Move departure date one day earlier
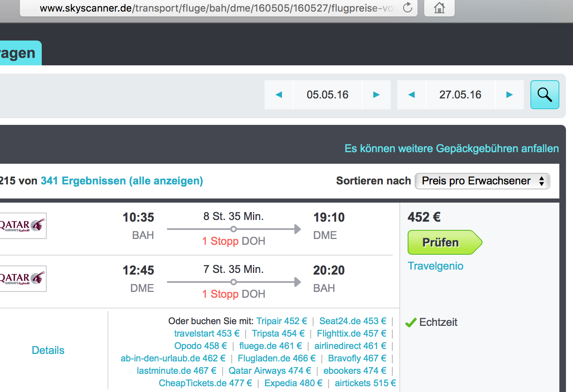The width and height of the screenshot is (573, 392). click(279, 95)
